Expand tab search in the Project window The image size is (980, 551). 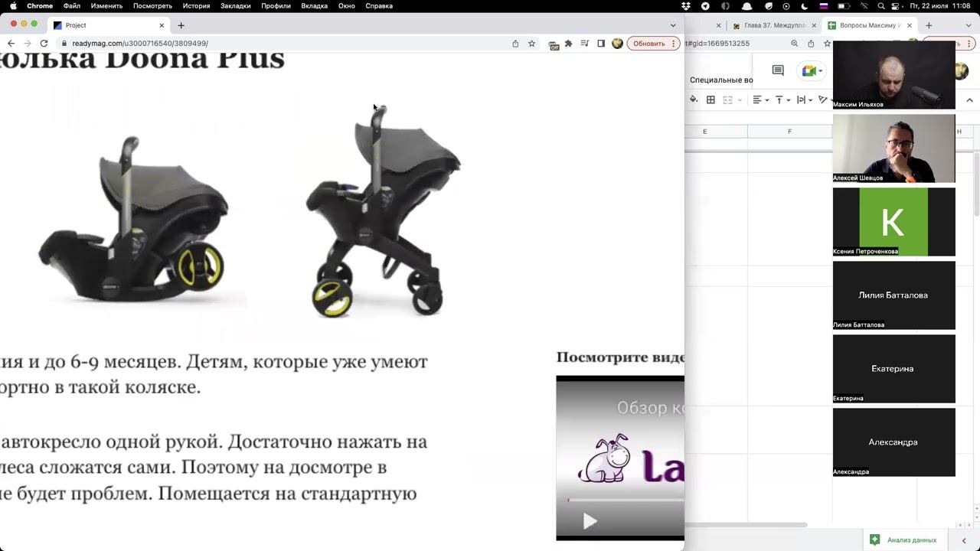click(x=673, y=25)
